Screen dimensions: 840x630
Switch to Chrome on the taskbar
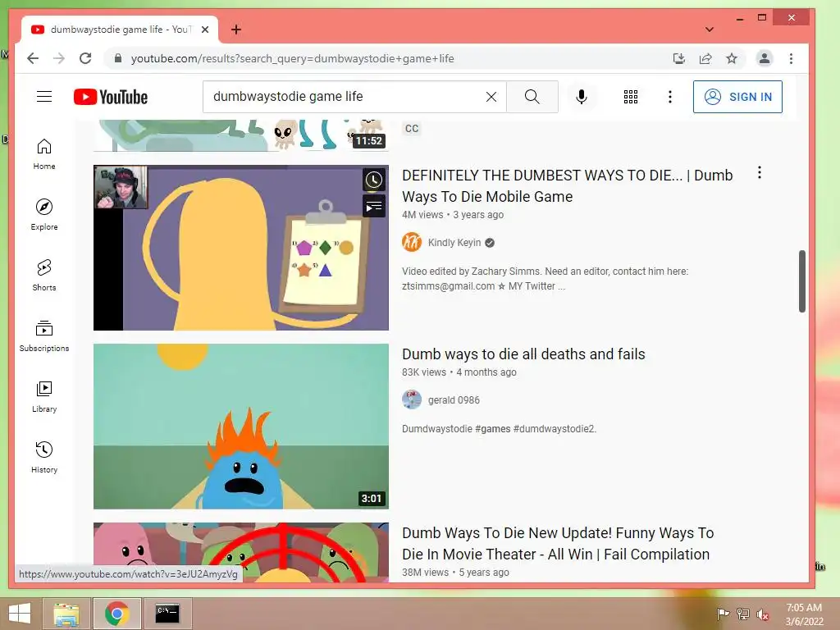coord(116,614)
